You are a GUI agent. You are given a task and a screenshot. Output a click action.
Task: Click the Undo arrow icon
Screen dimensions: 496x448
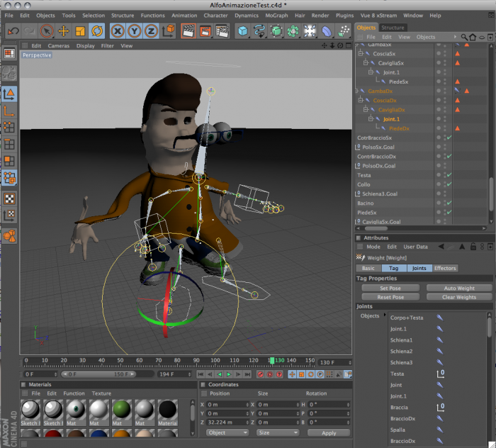13,31
